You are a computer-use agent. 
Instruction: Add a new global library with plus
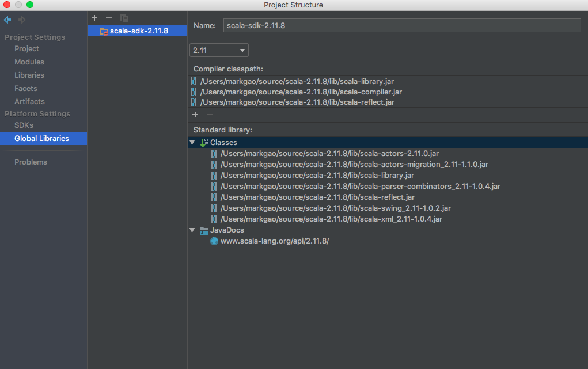click(x=94, y=18)
